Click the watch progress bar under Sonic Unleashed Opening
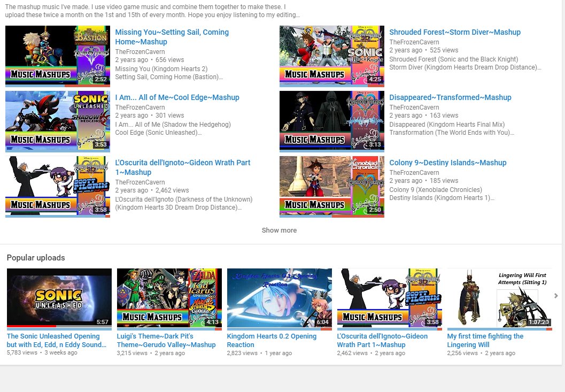565x392 pixels. (59, 326)
